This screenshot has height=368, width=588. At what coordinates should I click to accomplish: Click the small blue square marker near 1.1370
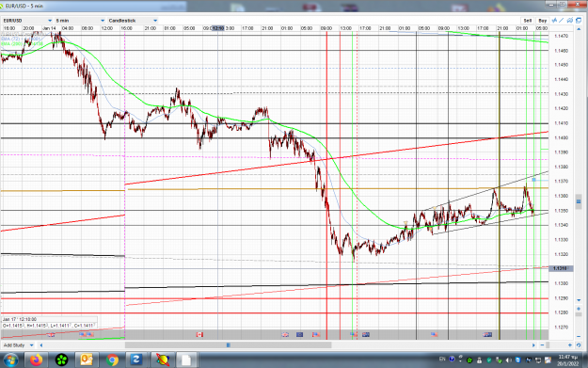534,180
